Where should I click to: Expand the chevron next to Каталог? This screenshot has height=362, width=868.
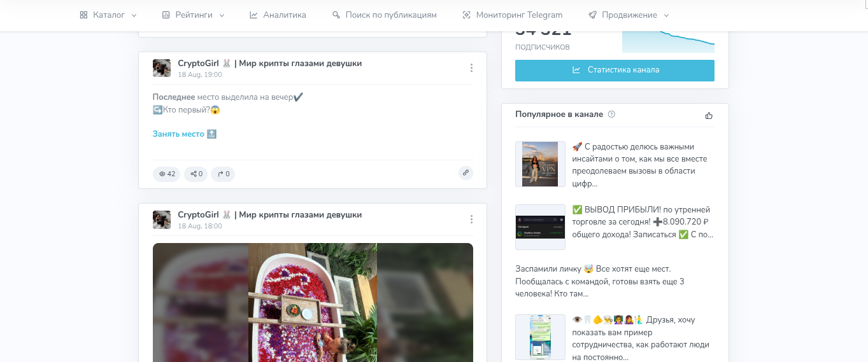pos(134,15)
